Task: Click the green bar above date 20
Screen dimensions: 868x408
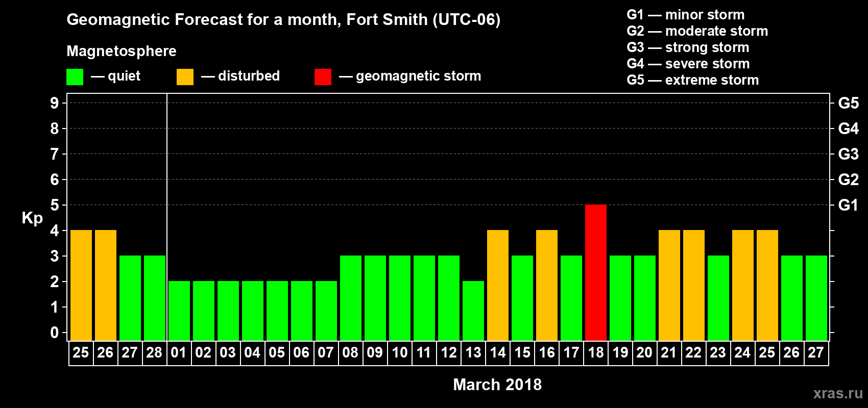Action: tap(645, 298)
